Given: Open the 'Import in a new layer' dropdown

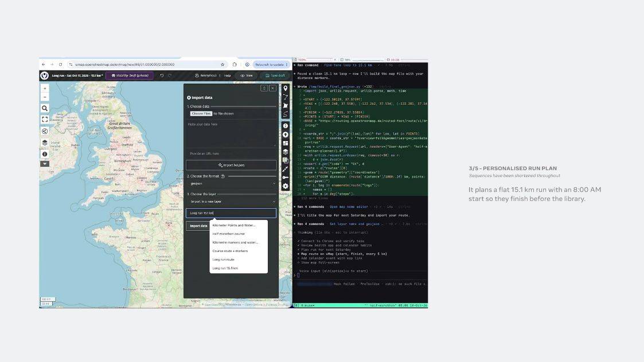Looking at the screenshot, I should 231,202.
